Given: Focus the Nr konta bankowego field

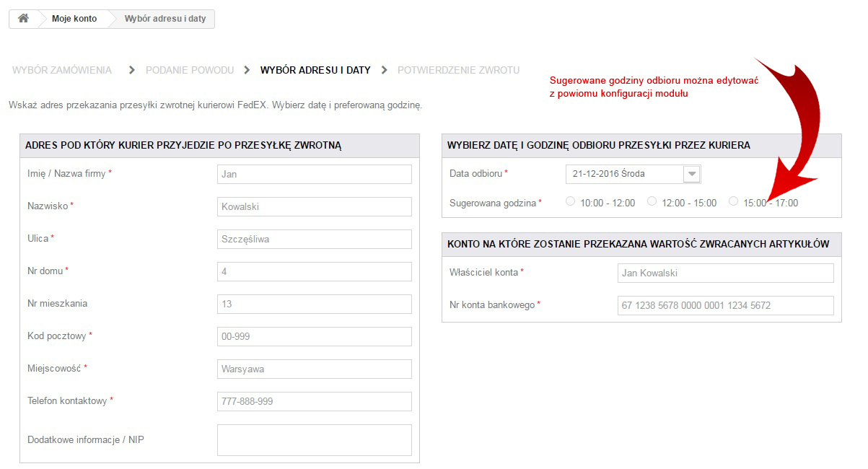Looking at the screenshot, I should pos(725,305).
